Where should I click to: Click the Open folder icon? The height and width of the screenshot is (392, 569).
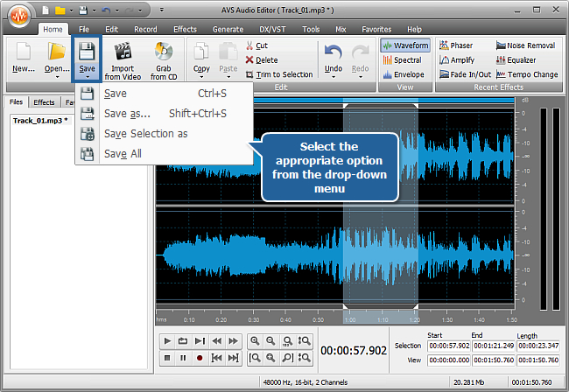[57, 51]
